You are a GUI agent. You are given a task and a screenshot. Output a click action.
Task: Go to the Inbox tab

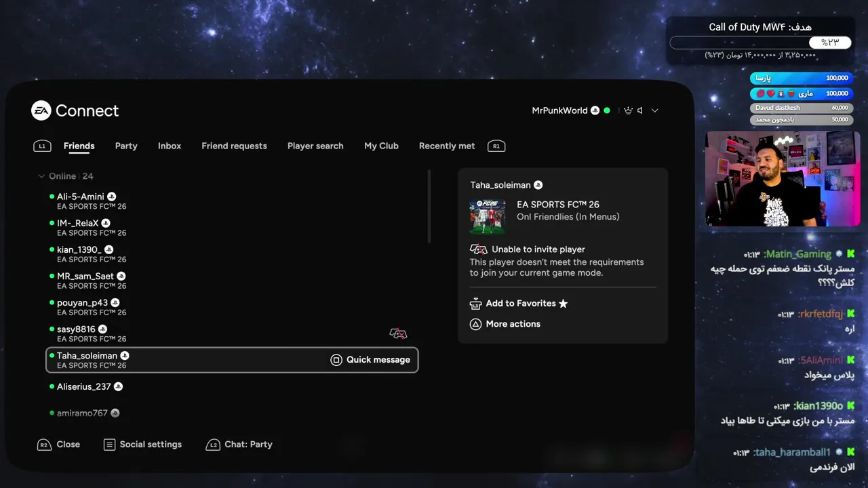170,146
